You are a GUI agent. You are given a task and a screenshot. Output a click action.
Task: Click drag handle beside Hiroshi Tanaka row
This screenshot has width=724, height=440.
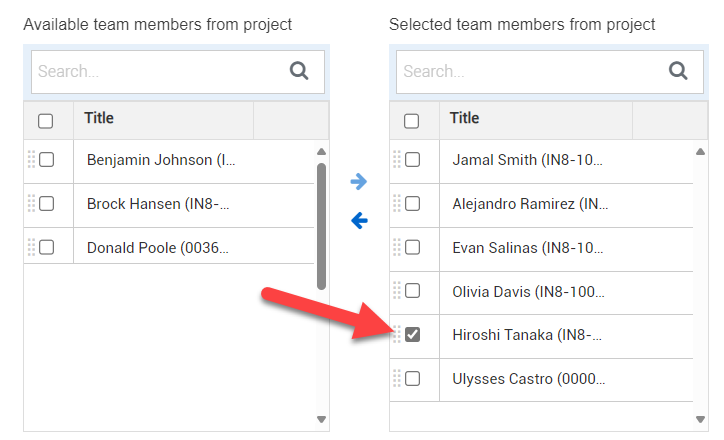click(397, 334)
